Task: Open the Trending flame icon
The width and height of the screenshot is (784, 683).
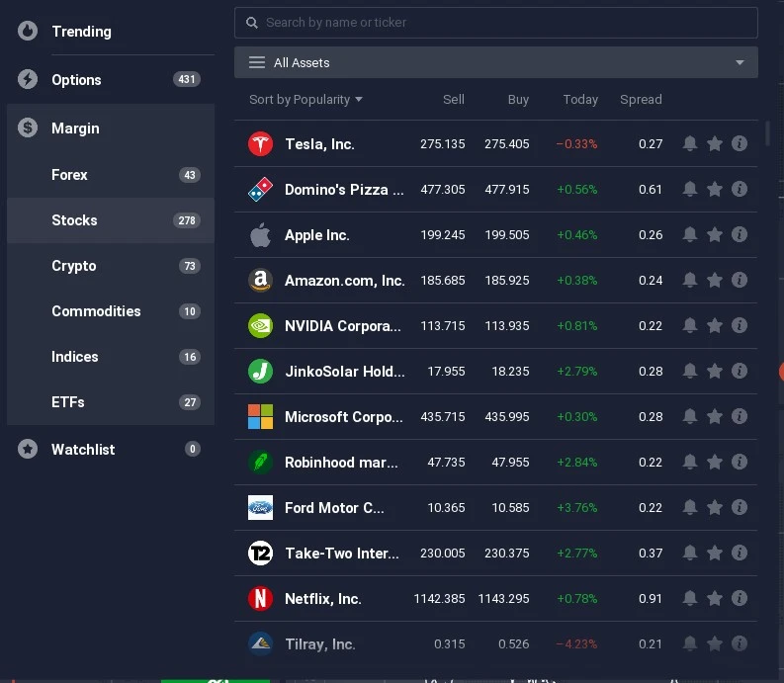Action: coord(28,31)
